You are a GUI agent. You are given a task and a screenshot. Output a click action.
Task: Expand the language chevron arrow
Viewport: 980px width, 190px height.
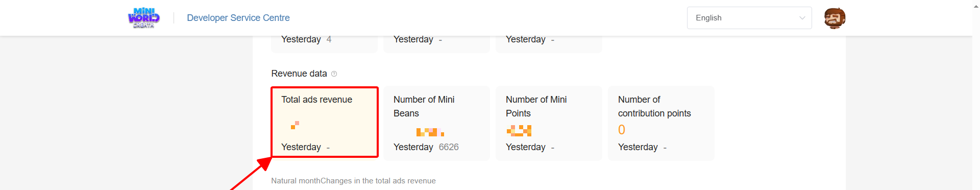pos(802,18)
